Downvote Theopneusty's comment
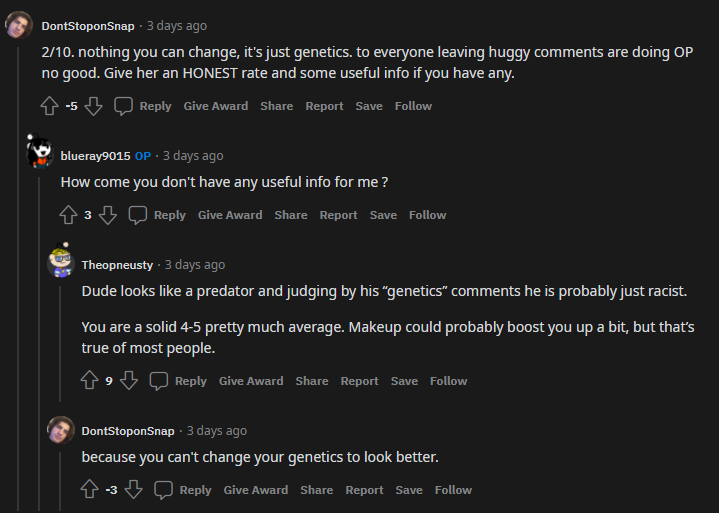719x513 pixels. (129, 381)
